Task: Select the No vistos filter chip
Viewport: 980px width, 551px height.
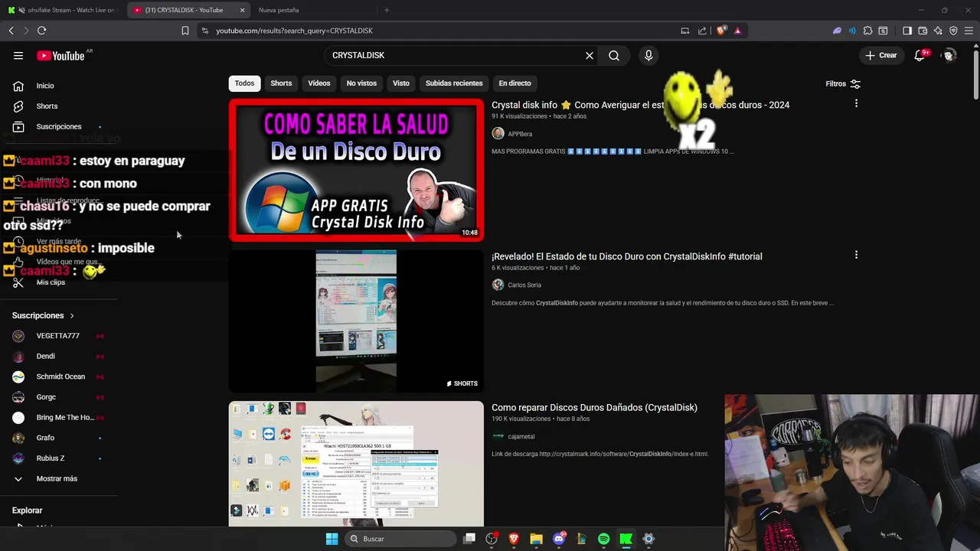Action: point(361,83)
